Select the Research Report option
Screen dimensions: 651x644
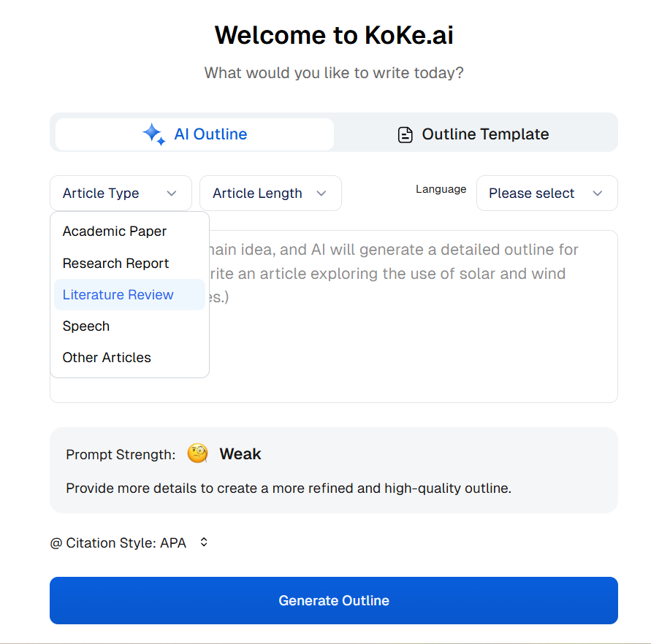coord(115,264)
